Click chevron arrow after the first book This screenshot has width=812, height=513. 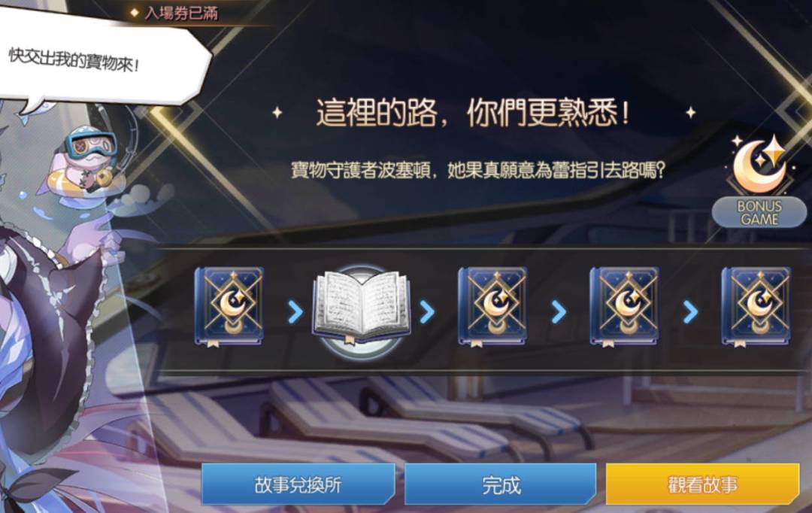tap(295, 312)
